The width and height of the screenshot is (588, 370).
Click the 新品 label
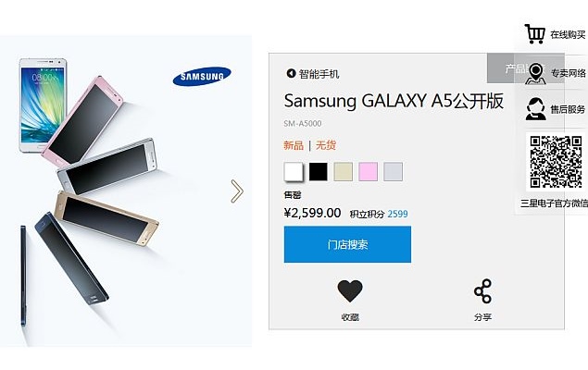(293, 145)
